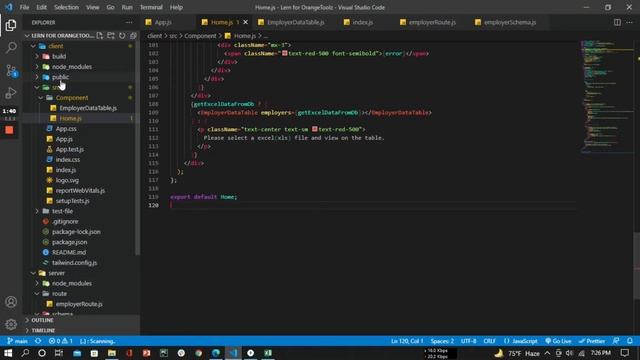Click the red recording stop button
640x360 pixels.
(x=9, y=130)
